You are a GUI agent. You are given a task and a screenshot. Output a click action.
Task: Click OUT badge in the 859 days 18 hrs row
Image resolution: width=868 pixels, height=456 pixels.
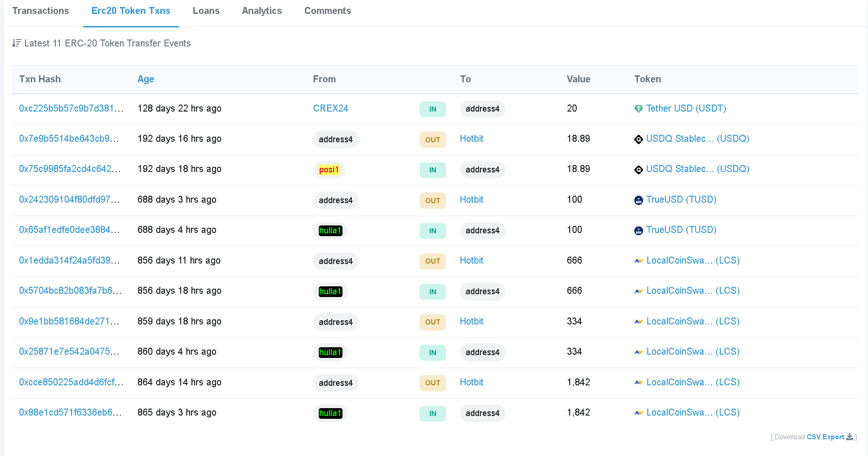coord(433,322)
